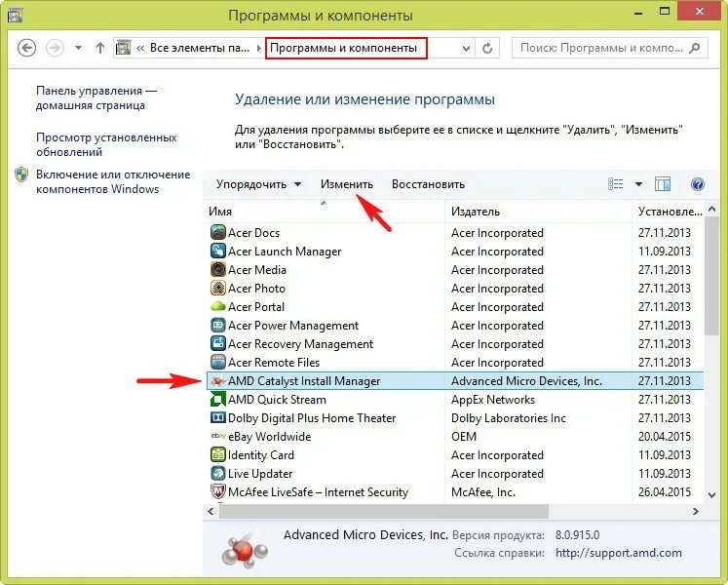Select the eBay Worldwide icon
Image resolution: width=728 pixels, height=585 pixels.
point(217,436)
